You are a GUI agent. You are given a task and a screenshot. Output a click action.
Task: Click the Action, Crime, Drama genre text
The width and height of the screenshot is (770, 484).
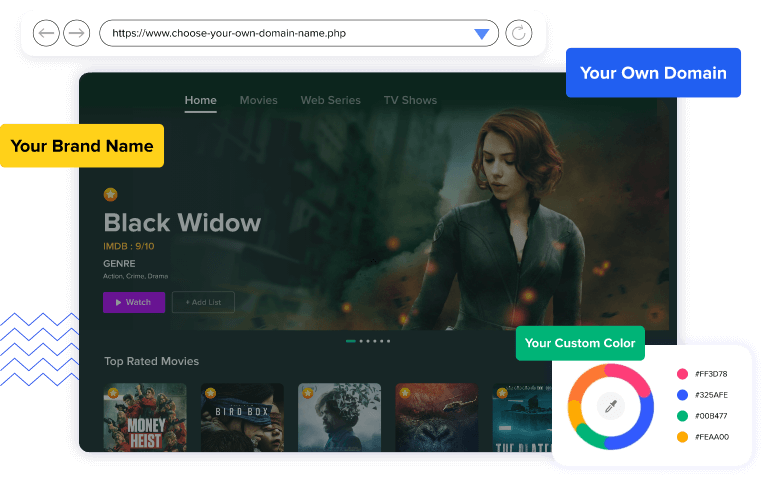click(136, 276)
